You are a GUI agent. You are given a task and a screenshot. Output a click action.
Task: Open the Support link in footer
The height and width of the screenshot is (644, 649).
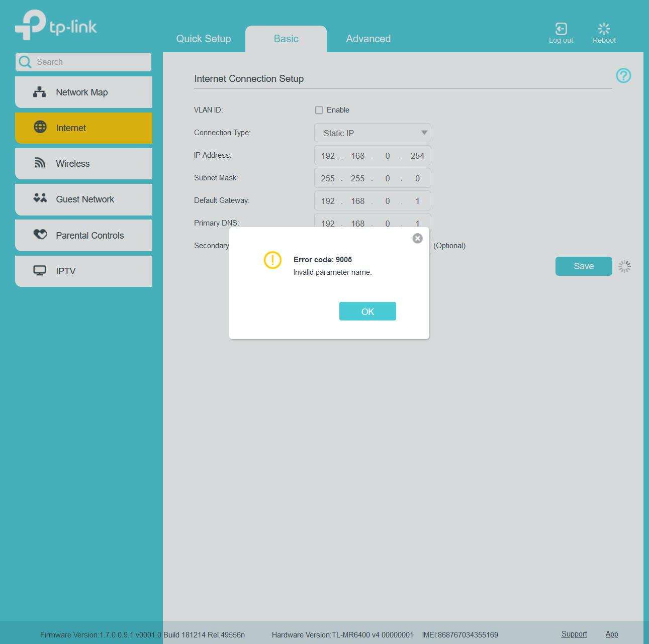tap(574, 634)
